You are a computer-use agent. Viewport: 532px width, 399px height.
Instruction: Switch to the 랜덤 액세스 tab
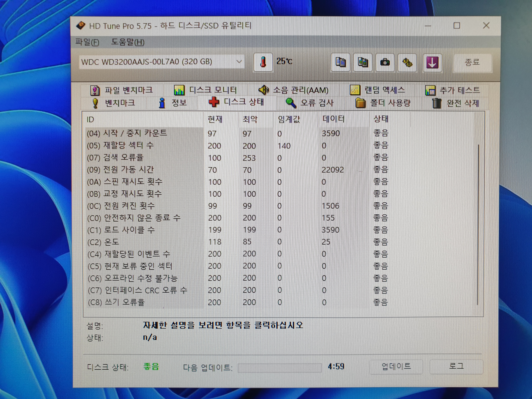tap(378, 90)
